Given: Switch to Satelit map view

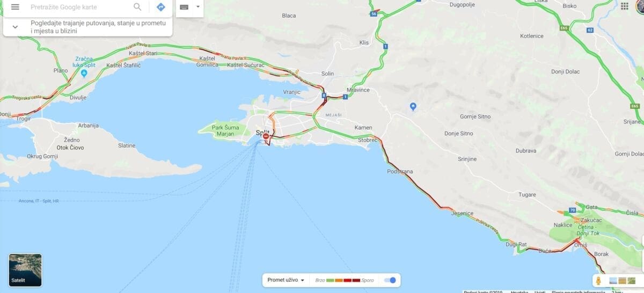Looking at the screenshot, I should 25,270.
